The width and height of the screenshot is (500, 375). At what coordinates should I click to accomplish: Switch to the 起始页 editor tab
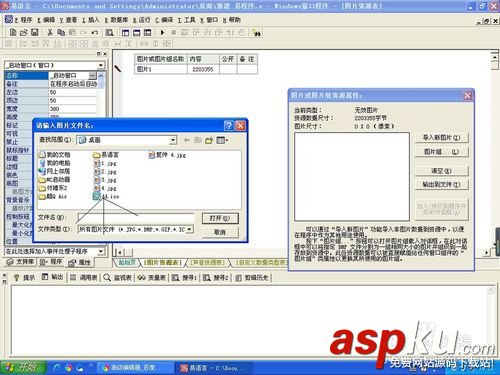pos(127,263)
